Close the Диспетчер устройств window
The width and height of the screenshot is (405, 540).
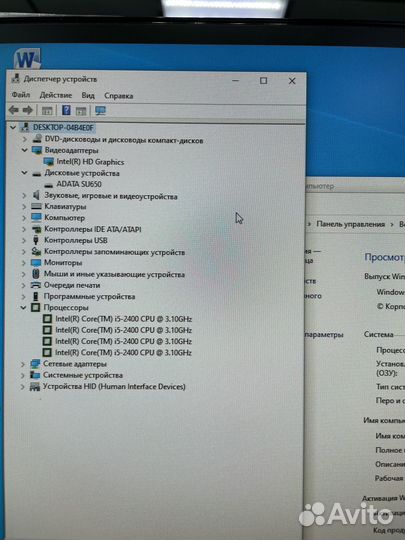tap(292, 81)
